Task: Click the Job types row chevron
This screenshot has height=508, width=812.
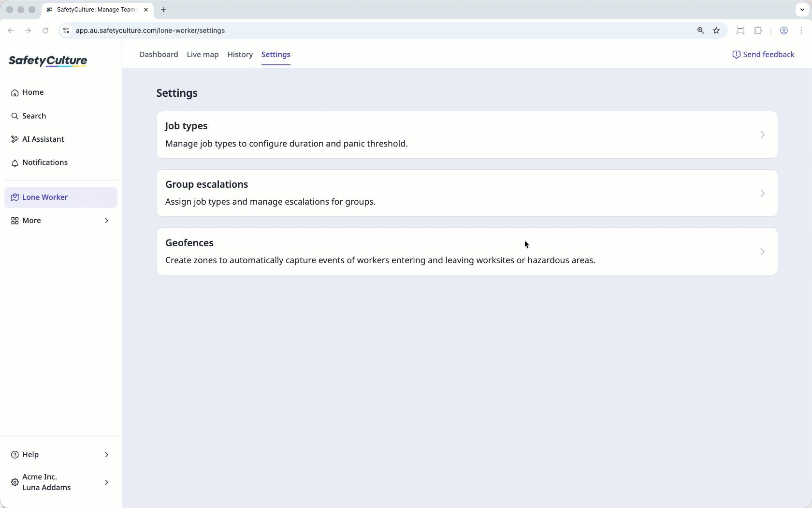Action: [x=763, y=135]
